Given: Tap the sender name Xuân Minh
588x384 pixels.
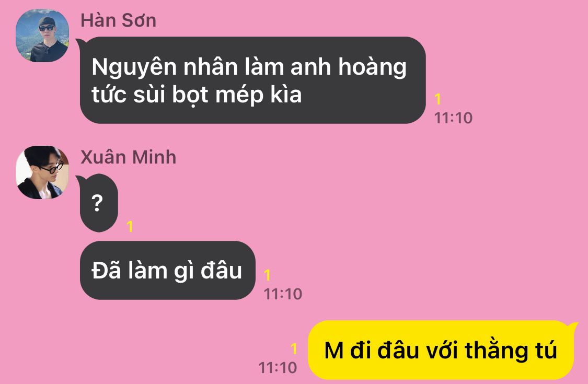Looking at the screenshot, I should 128,157.
